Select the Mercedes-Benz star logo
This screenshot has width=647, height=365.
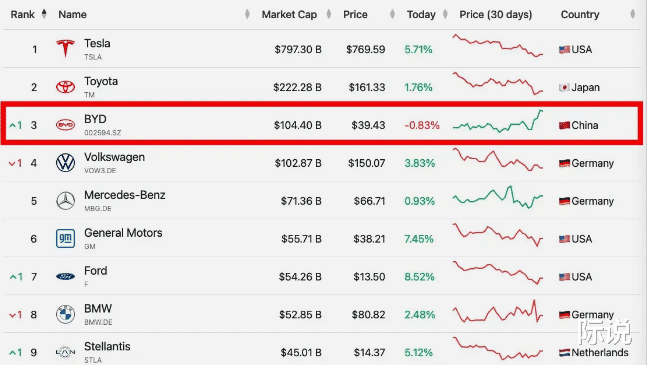coord(65,201)
